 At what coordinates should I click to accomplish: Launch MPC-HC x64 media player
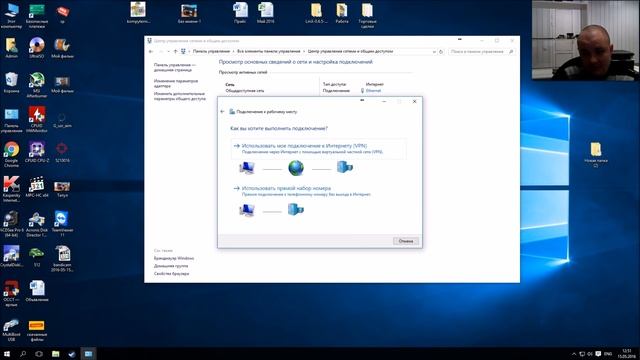(37, 187)
